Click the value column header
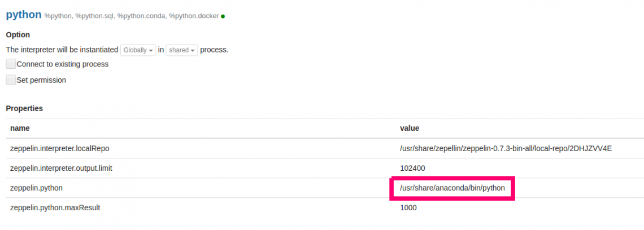The width and height of the screenshot is (644, 230). [410, 128]
